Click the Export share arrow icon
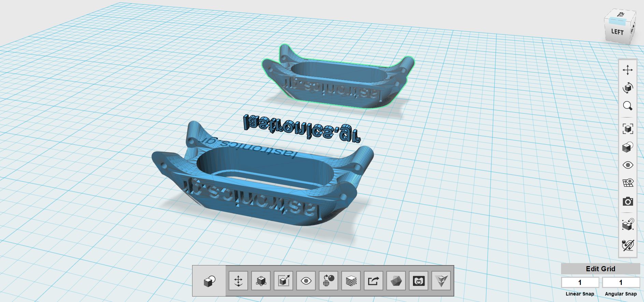 [x=373, y=281]
